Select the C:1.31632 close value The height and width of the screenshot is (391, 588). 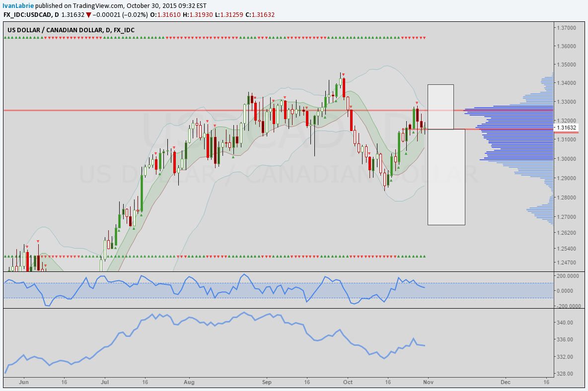[260, 15]
